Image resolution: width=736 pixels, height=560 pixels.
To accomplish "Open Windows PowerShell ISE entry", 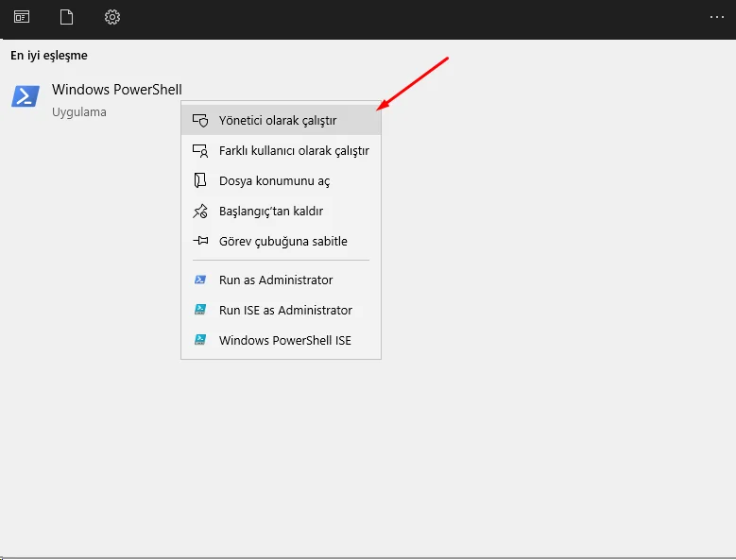I will pos(281,340).
